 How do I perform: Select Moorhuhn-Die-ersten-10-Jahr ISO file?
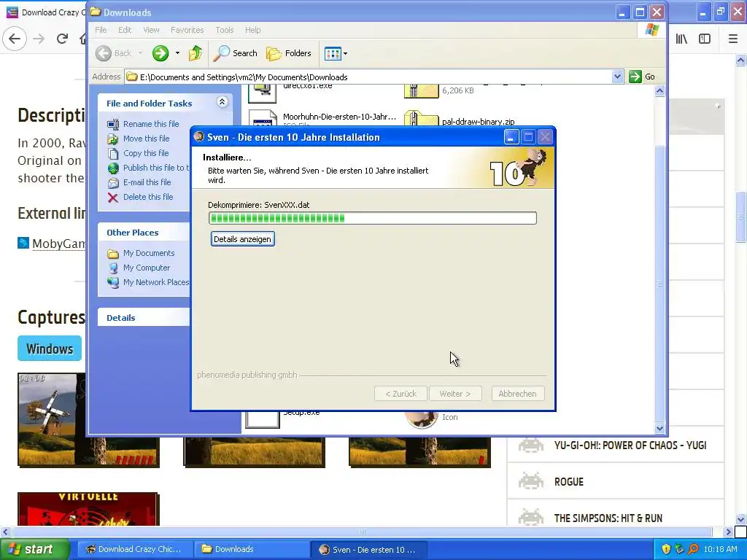click(x=339, y=117)
